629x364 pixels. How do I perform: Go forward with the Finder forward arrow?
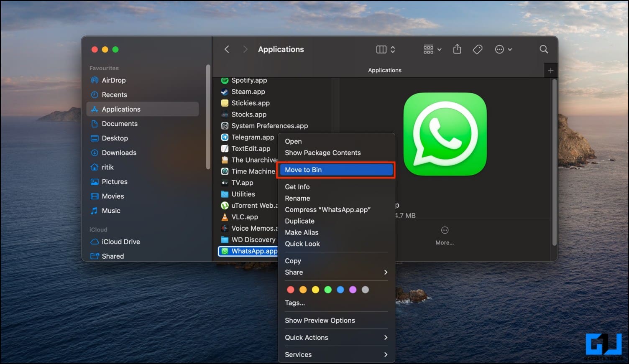(x=245, y=49)
